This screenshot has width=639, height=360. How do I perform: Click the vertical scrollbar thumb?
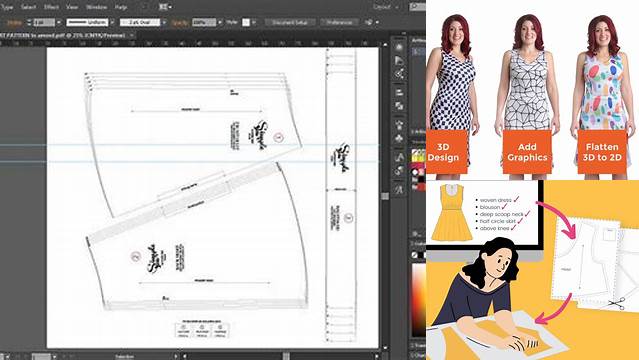(x=385, y=196)
